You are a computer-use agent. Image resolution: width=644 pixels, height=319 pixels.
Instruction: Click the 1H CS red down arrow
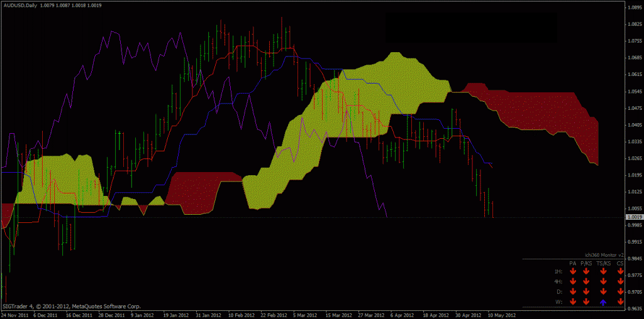pos(620,271)
